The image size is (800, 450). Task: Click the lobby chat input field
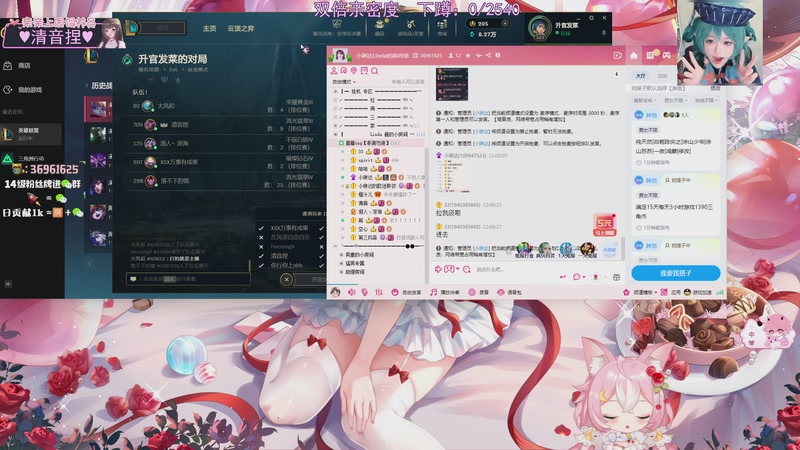(x=188, y=279)
